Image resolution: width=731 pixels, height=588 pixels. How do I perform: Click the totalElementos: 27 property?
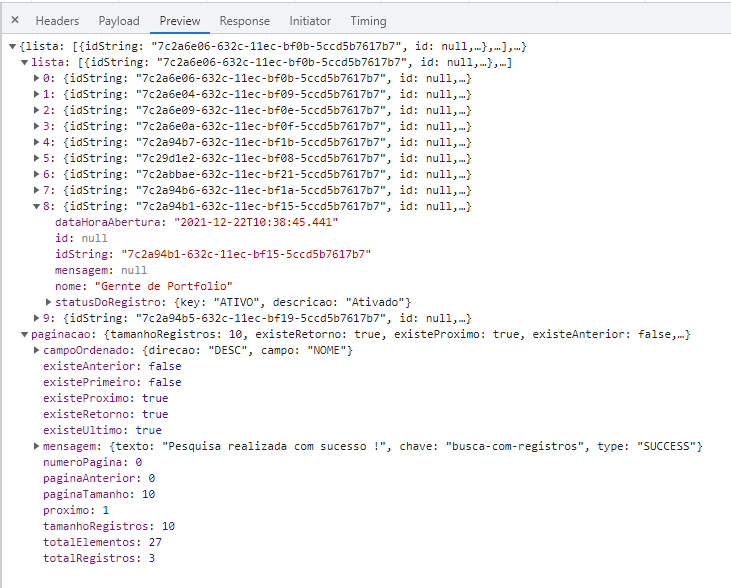tap(102, 542)
